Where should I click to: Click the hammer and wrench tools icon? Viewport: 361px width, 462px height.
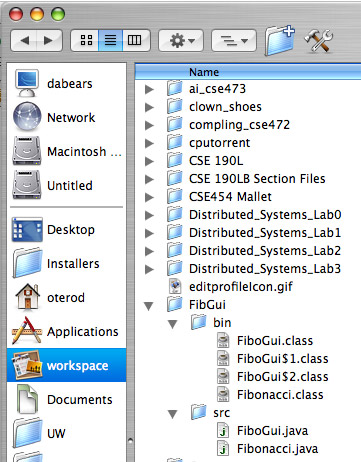click(318, 40)
